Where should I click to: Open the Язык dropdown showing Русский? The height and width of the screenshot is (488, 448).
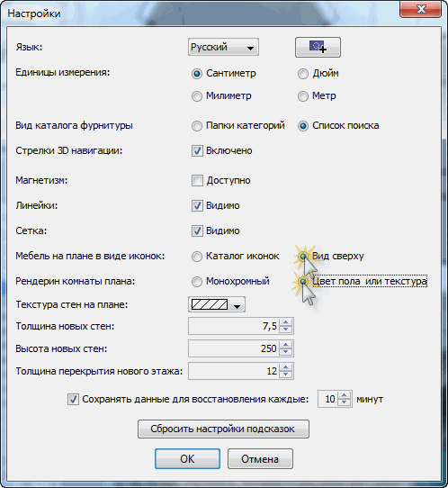[x=223, y=48]
